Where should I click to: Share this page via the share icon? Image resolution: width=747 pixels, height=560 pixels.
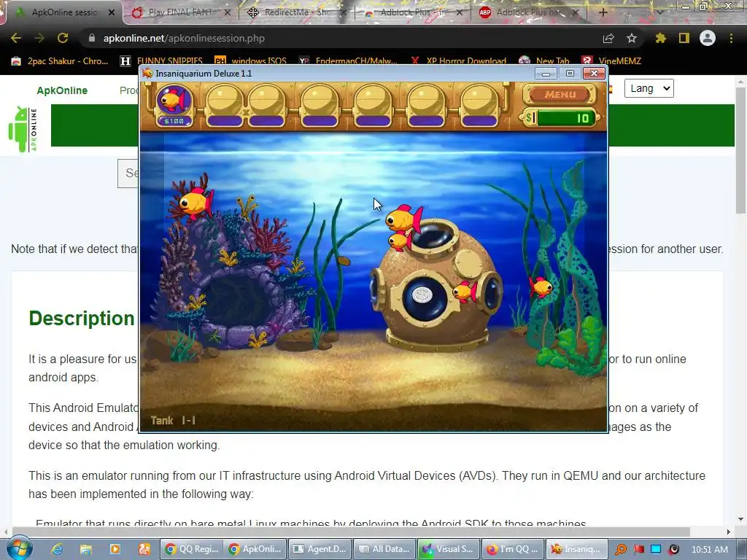pos(608,38)
